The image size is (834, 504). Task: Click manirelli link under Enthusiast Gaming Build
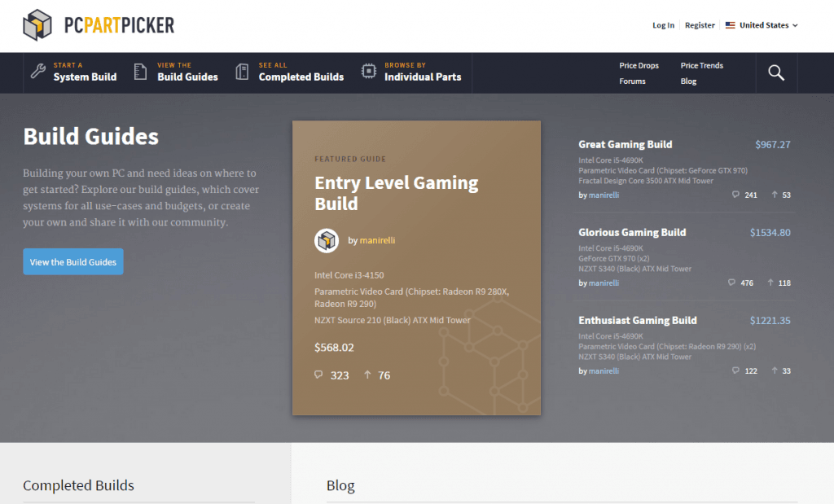[x=604, y=371]
